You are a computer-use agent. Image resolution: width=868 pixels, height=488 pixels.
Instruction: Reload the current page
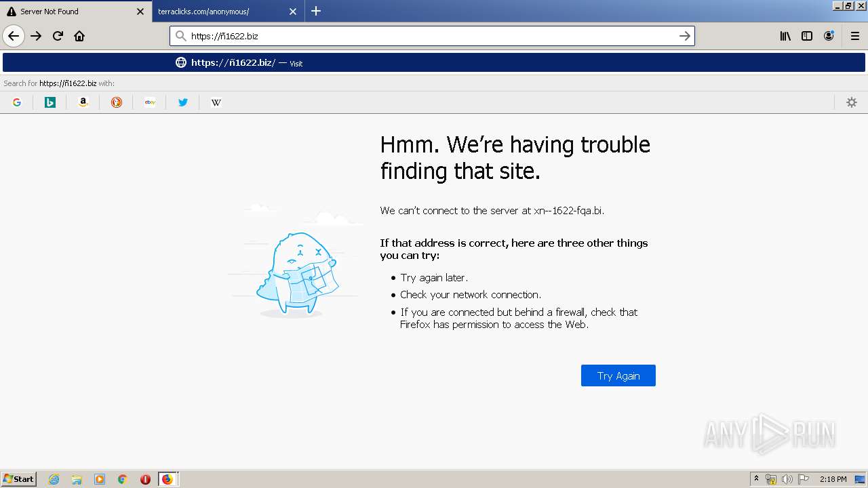click(x=58, y=36)
